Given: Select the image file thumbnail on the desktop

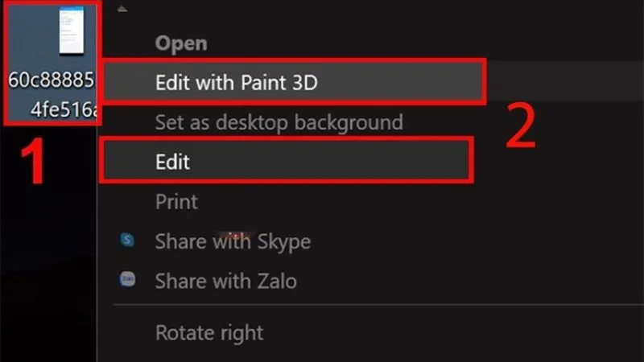Looking at the screenshot, I should pyautogui.click(x=72, y=31).
